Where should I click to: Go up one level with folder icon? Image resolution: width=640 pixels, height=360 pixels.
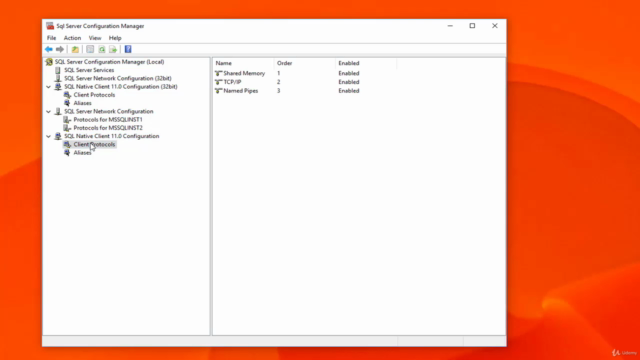pyautogui.click(x=75, y=49)
